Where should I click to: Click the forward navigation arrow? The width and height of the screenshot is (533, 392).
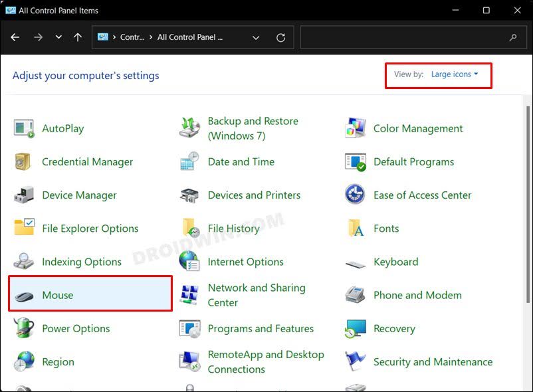[38, 37]
